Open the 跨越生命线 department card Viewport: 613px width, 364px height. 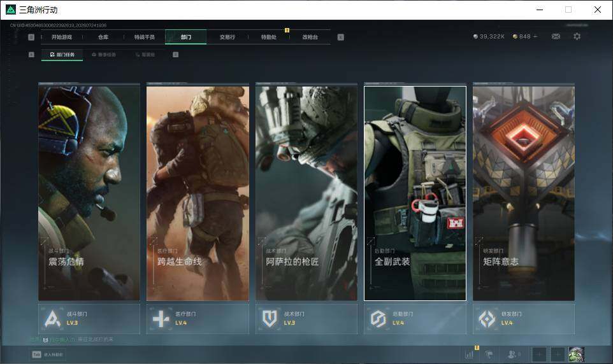click(198, 193)
